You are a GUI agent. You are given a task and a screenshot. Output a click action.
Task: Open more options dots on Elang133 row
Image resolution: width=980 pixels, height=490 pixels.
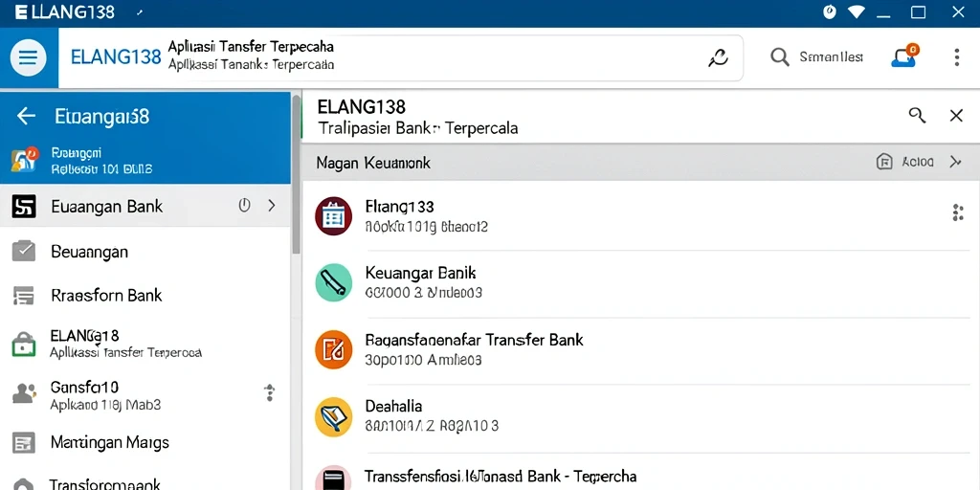coord(957,212)
